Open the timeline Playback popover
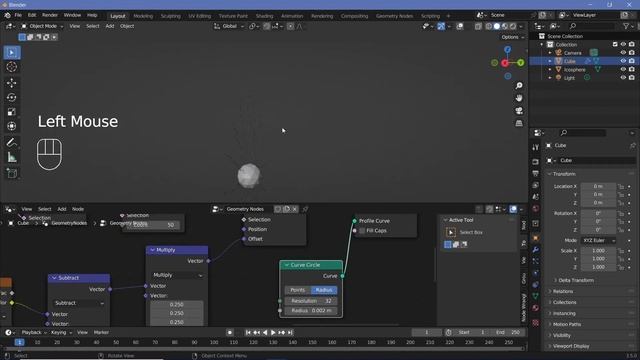 (x=34, y=333)
